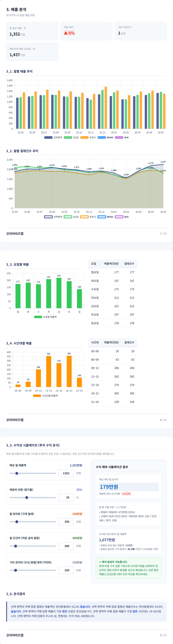Toggle 상2동 legend in the payment count chart
173x644 pixels.
[x=71, y=217]
